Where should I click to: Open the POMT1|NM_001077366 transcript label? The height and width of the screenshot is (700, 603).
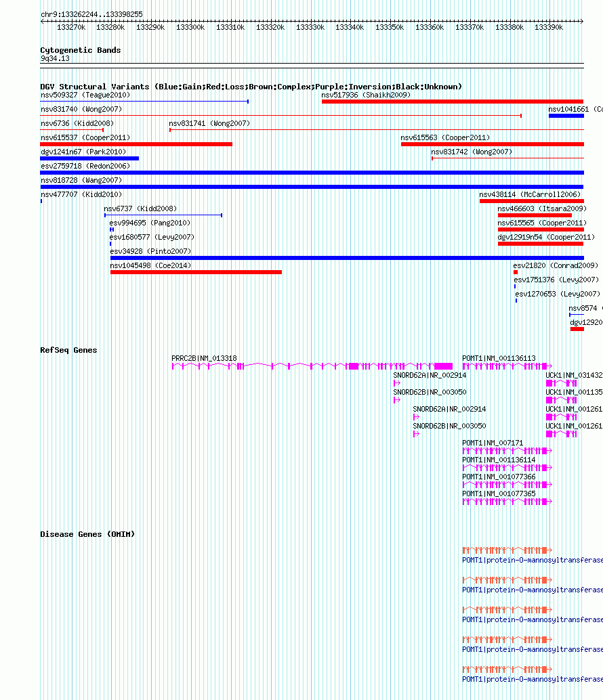[x=499, y=477]
